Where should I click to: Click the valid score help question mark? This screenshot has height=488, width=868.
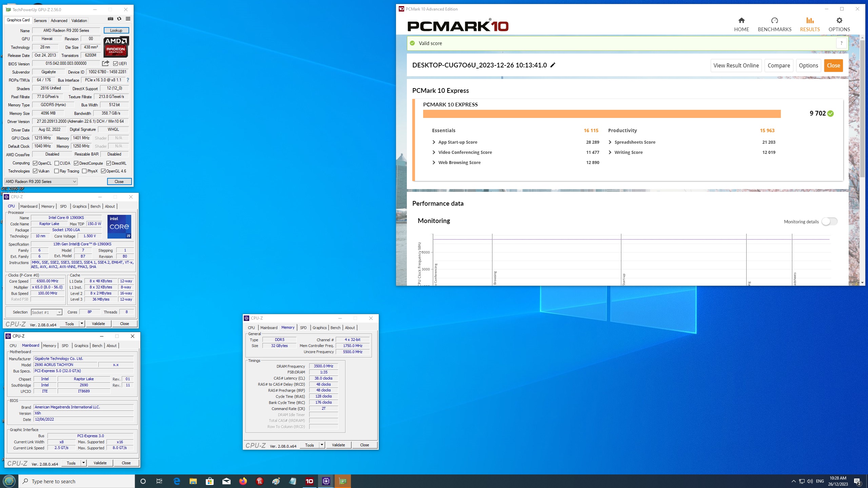[x=841, y=43]
